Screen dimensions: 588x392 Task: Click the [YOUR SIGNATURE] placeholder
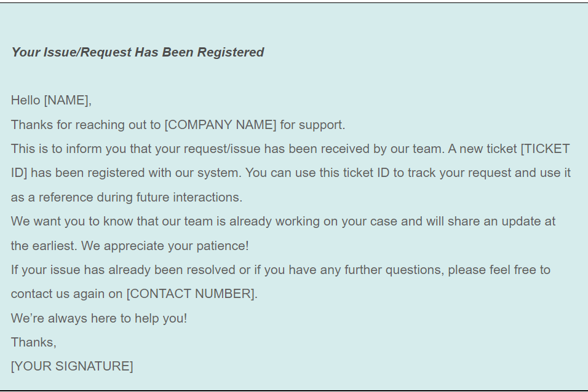72,366
